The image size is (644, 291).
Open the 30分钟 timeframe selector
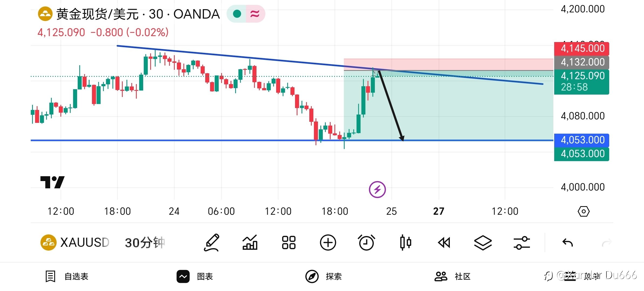click(145, 242)
